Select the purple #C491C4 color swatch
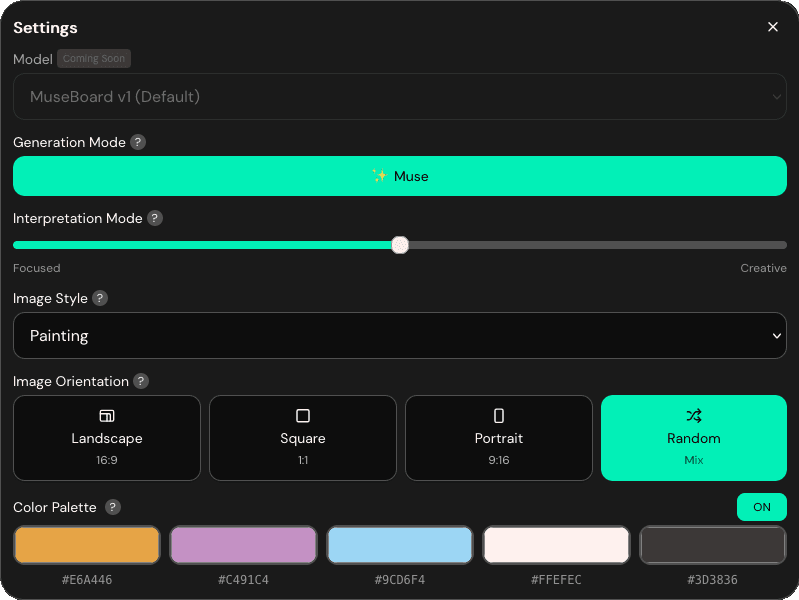The height and width of the screenshot is (600, 799). tap(243, 545)
